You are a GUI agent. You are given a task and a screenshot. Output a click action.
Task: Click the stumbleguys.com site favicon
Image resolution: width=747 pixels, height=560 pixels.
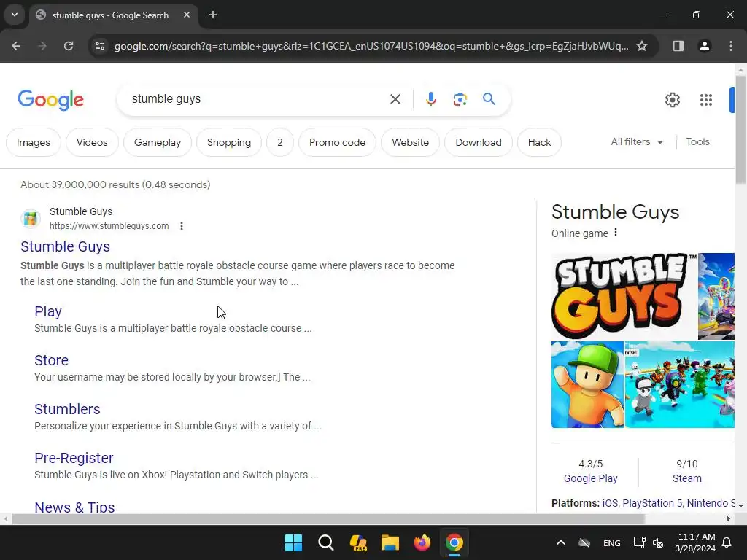pos(31,219)
